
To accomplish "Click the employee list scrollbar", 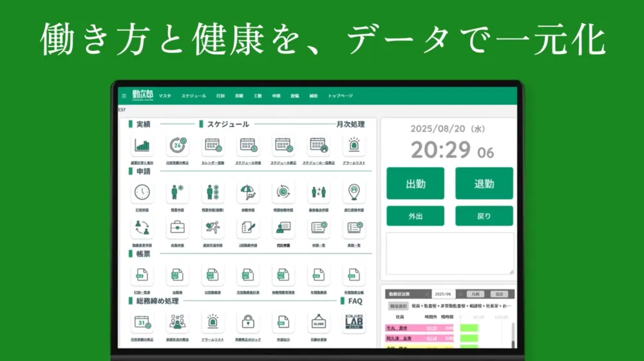I will (x=513, y=334).
